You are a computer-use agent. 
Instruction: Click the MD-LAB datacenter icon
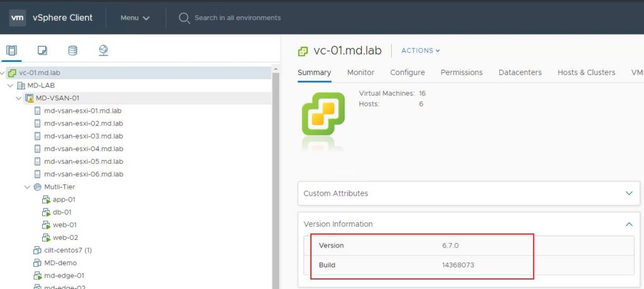21,86
